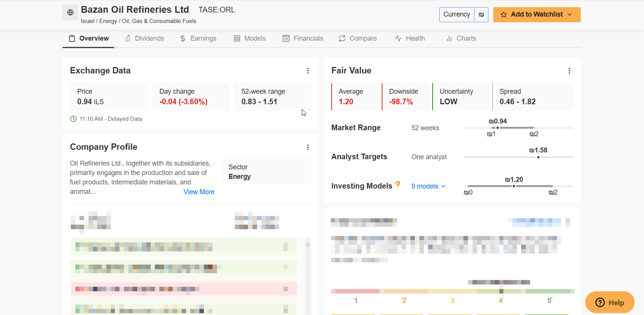Image resolution: width=644 pixels, height=315 pixels.
Task: Click the shekel currency symbol button
Action: tap(481, 15)
